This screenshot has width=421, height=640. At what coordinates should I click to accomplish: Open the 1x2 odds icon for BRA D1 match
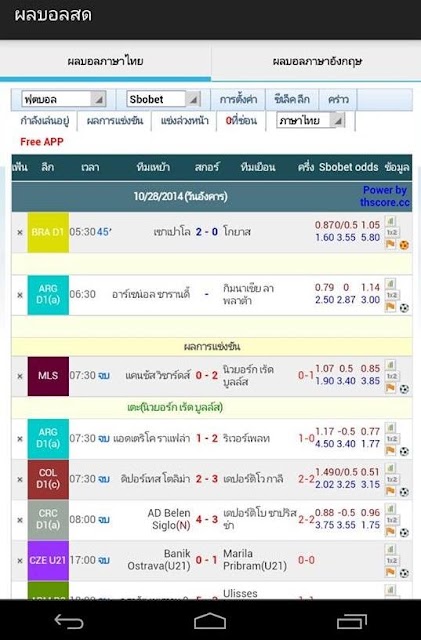391,233
